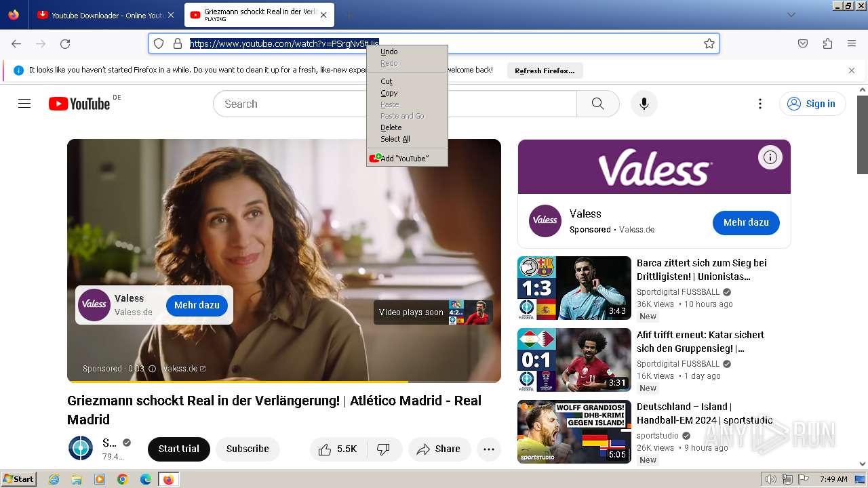The height and width of the screenshot is (488, 868).
Task: Open Firefox application hamburger menu
Action: (x=852, y=43)
